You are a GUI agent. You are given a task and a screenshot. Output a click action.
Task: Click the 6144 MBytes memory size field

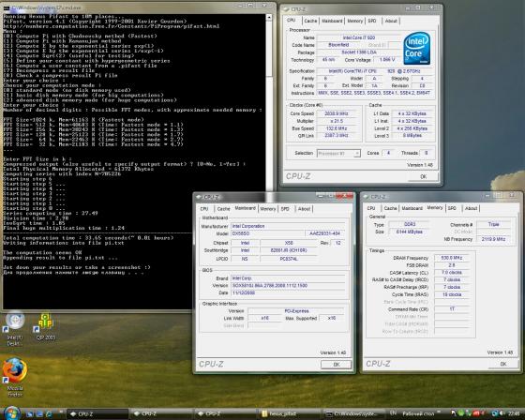coord(410,232)
